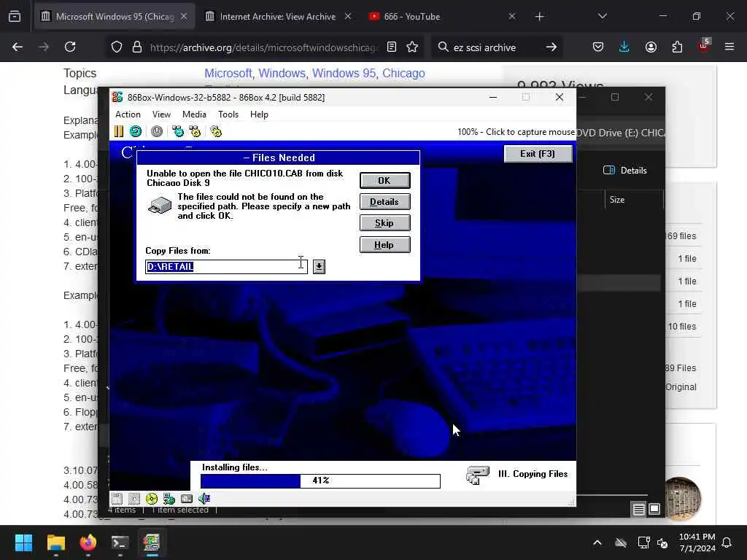
Task: Open the Microsoft topic link on archive.org
Action: tap(228, 74)
